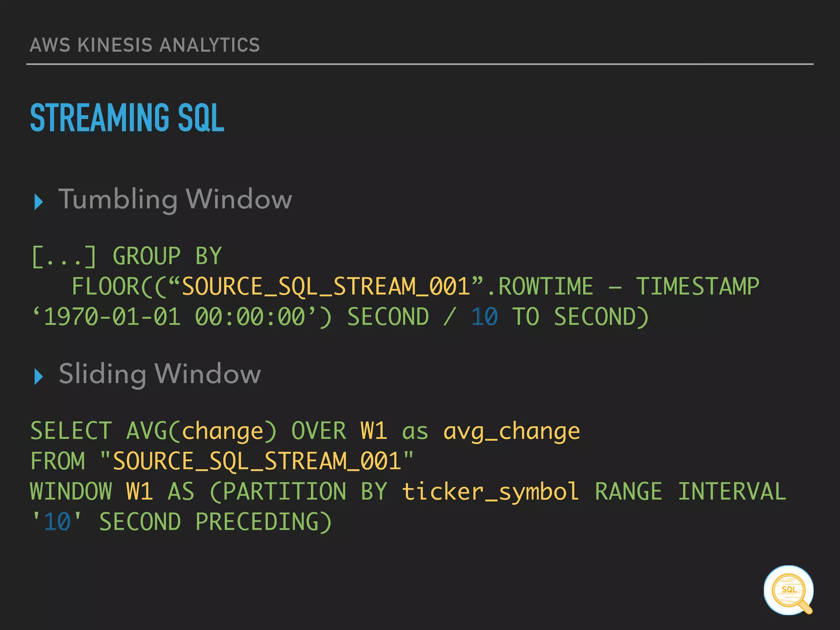
Task: Click the SQL magnifier icon
Action: (x=789, y=590)
